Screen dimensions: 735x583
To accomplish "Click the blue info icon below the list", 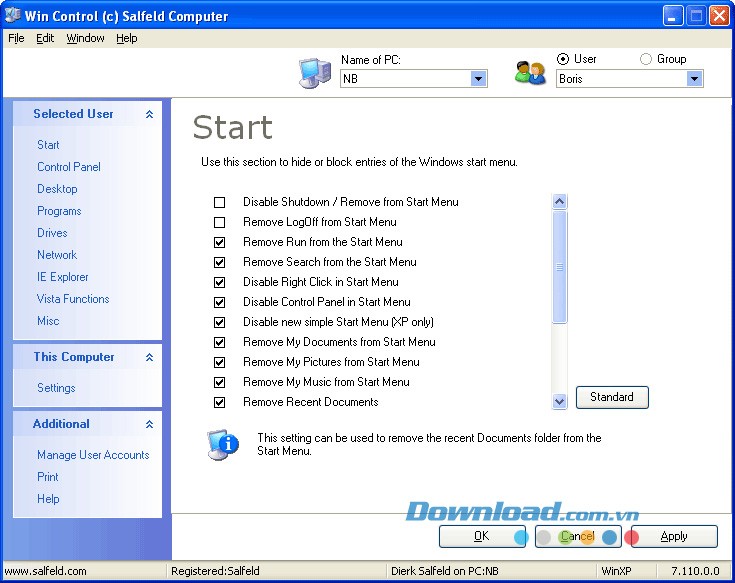I will click(222, 442).
